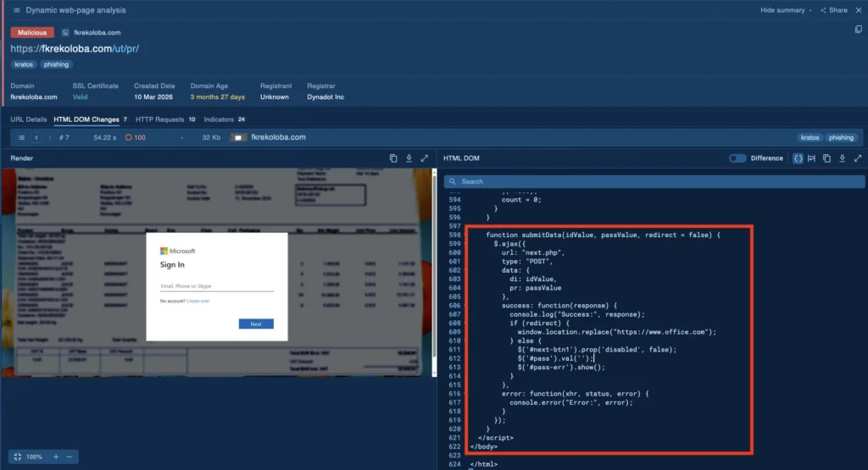This screenshot has width=868, height=470.
Task: Copy the HTML DOM source code
Action: (x=826, y=158)
